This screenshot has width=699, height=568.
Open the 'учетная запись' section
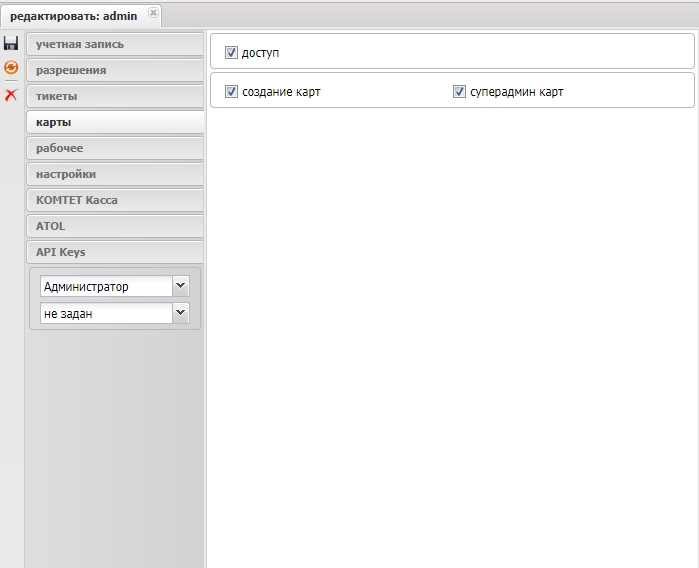click(x=115, y=44)
